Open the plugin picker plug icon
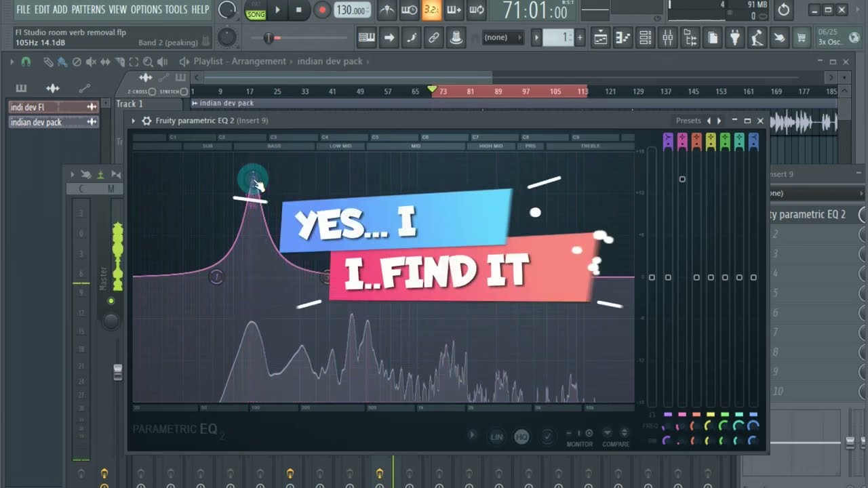 pyautogui.click(x=734, y=38)
